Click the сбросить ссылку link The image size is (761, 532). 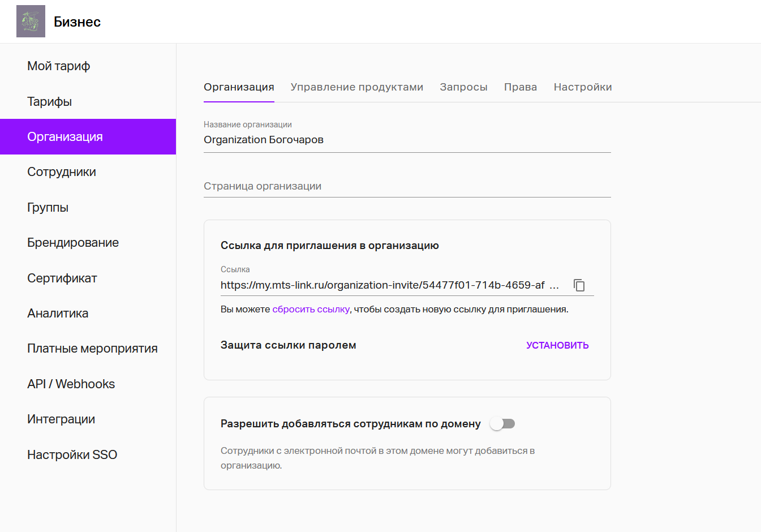tap(311, 310)
